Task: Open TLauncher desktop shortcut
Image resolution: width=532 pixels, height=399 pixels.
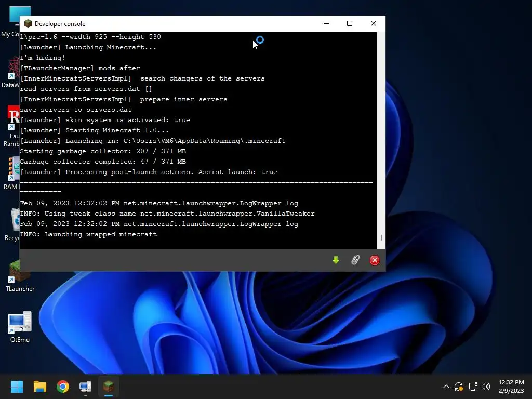Action: click(20, 276)
